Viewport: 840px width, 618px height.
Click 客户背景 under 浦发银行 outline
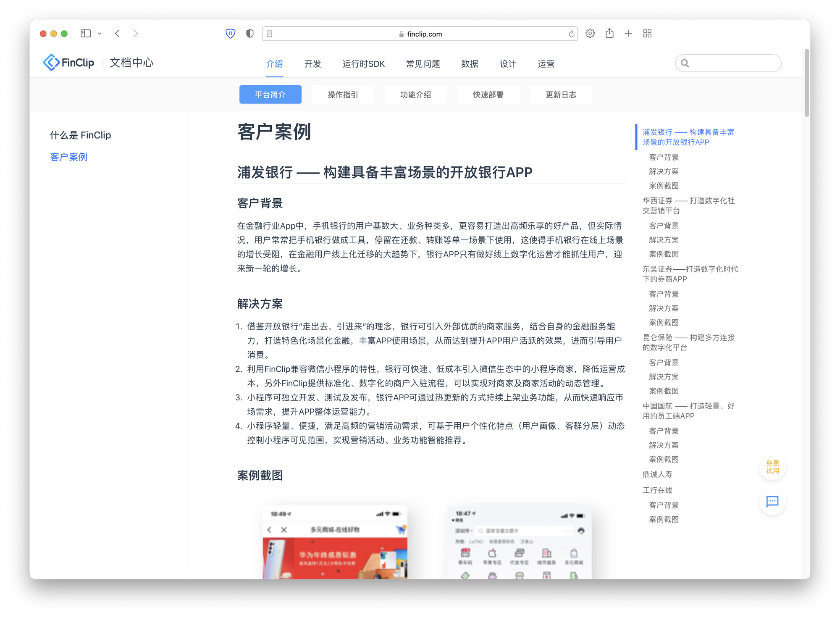point(664,157)
